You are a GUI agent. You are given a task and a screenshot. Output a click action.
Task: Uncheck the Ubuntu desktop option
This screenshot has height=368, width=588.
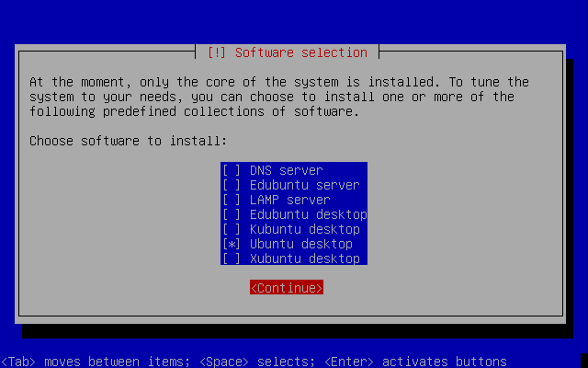(x=232, y=244)
